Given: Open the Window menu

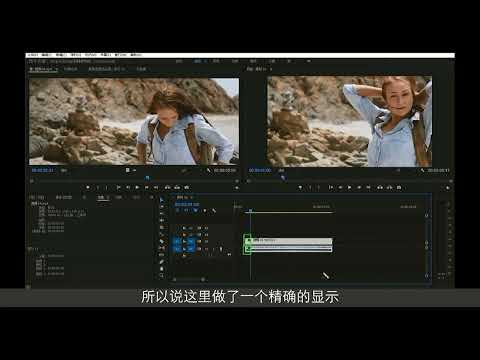Looking at the screenshot, I should click(x=120, y=55).
